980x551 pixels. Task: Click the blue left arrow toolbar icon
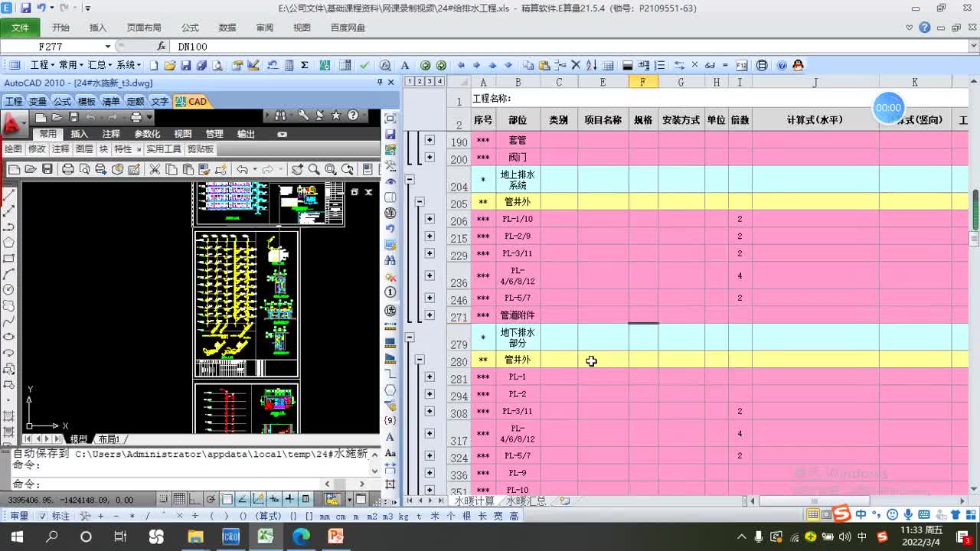(461, 65)
